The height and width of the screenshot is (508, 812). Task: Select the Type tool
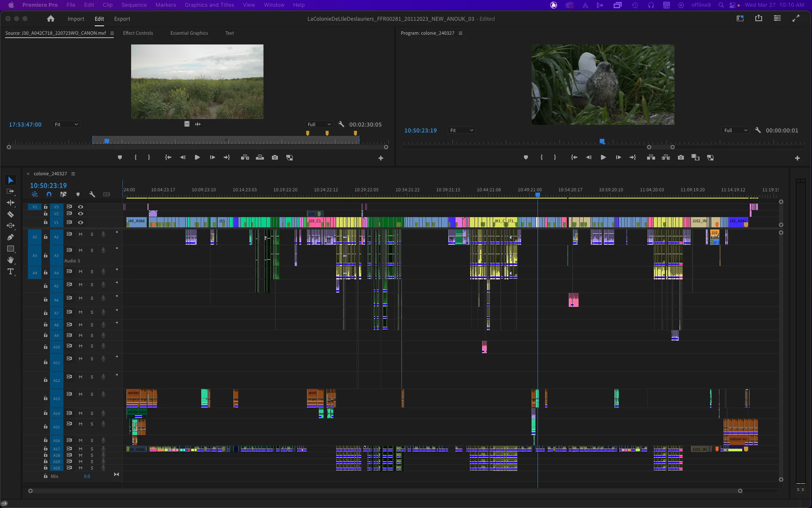pos(11,271)
